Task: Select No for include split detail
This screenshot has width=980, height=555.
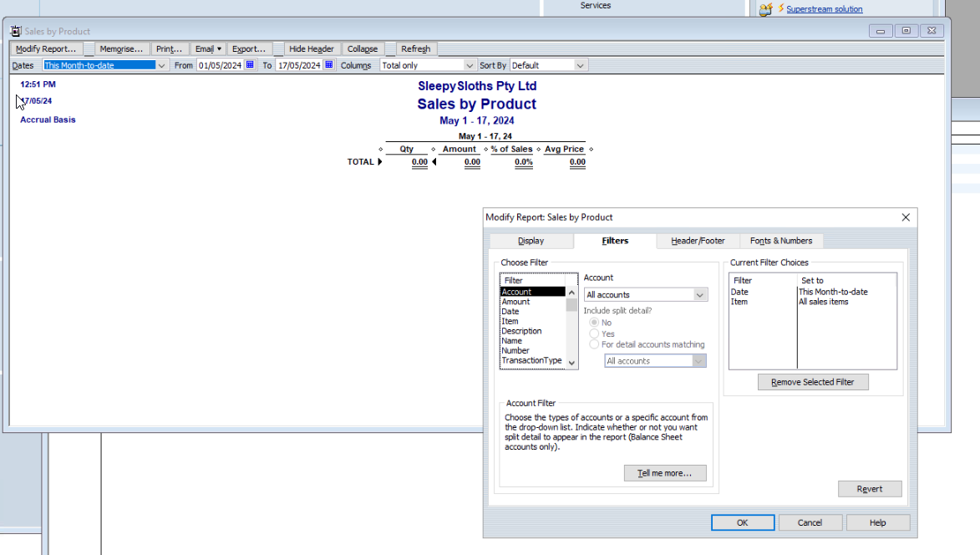Action: [x=594, y=323]
